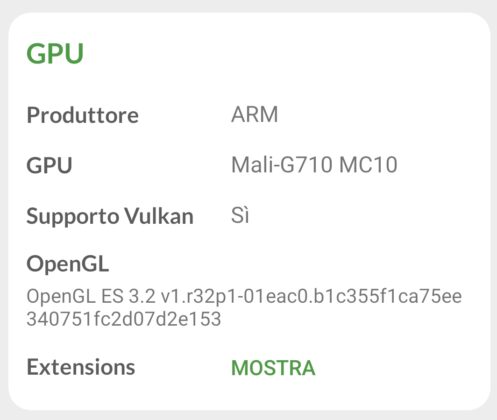Screen dimensions: 497x420
Task: Click empty card space right of the GPU heading
Action: [x=283, y=54]
